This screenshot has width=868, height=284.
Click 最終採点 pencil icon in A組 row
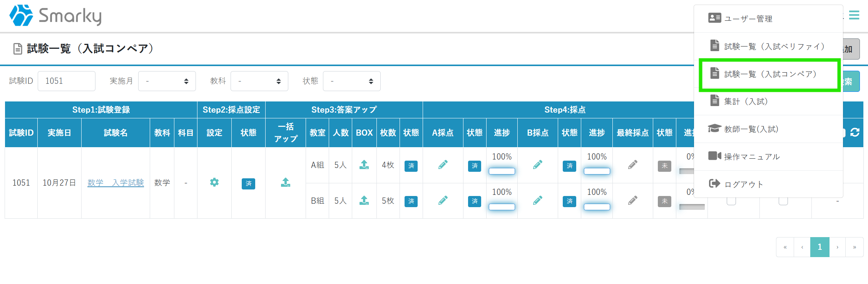tap(633, 165)
